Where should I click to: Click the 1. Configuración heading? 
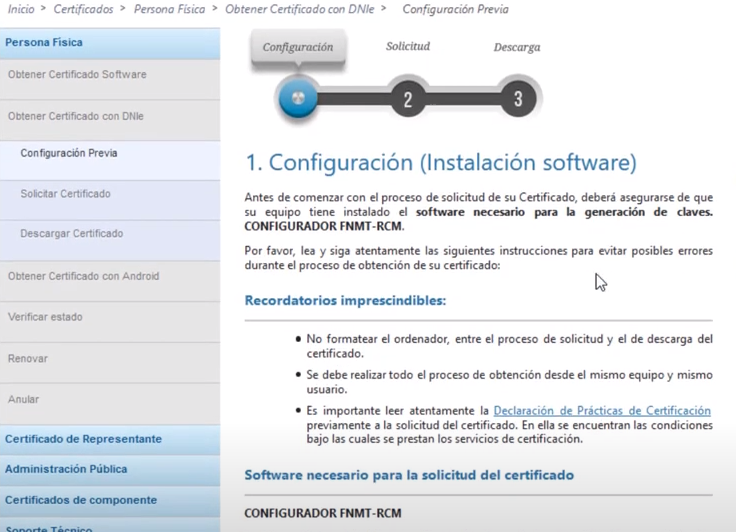441,162
